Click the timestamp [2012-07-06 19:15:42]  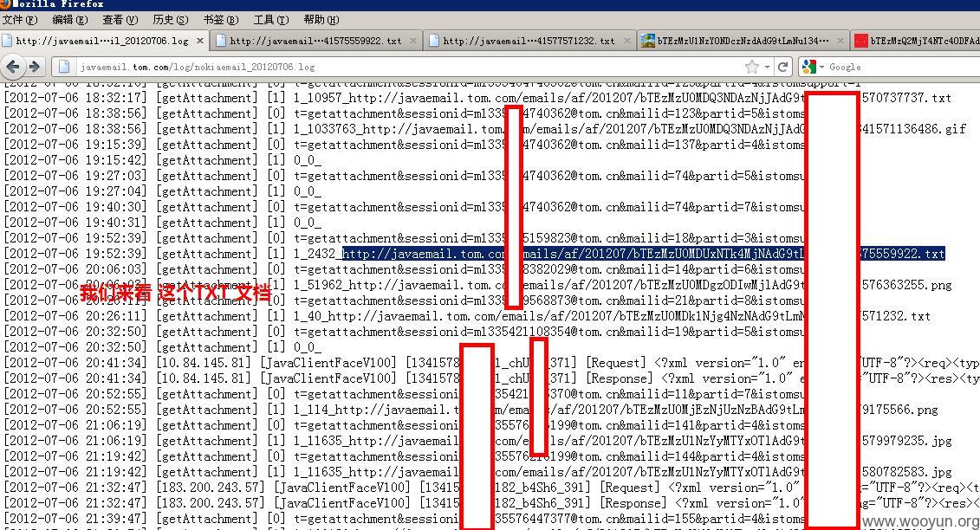tap(75, 160)
